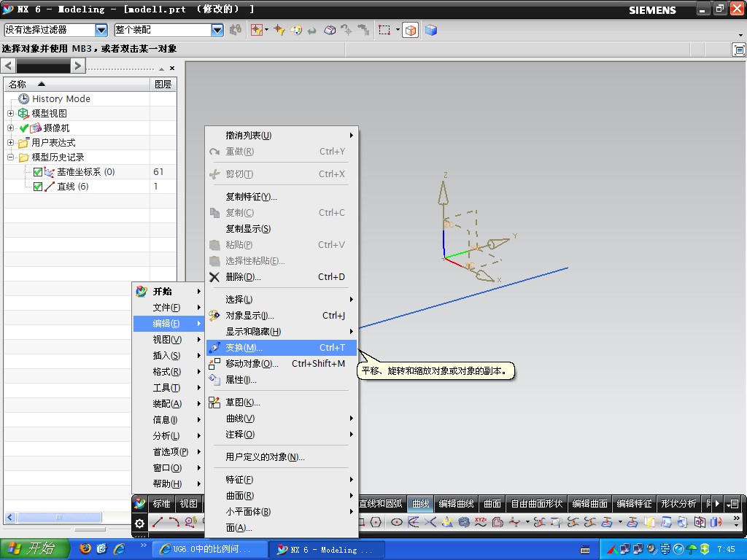Toggle the 直线 (6) feature checkbox

[38, 187]
